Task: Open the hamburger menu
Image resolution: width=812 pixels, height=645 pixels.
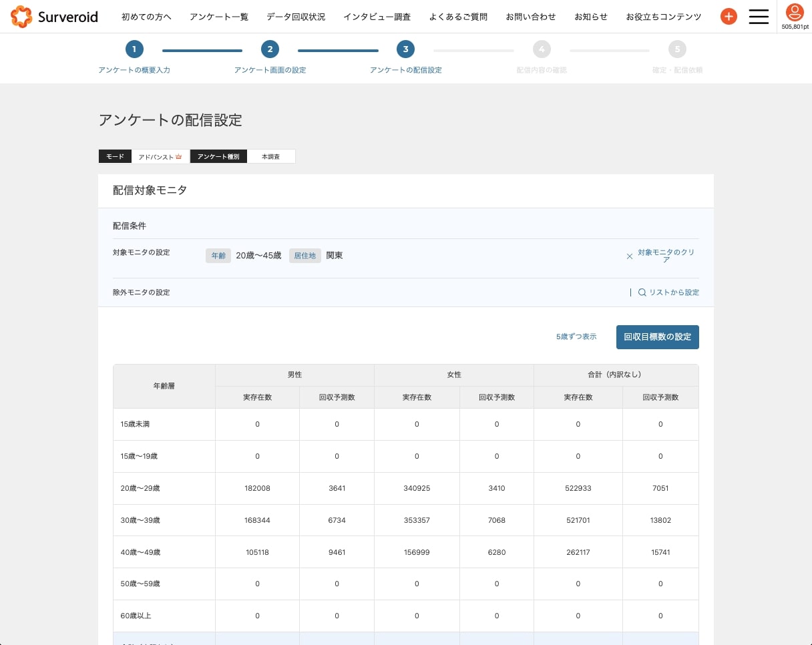Action: click(x=759, y=17)
